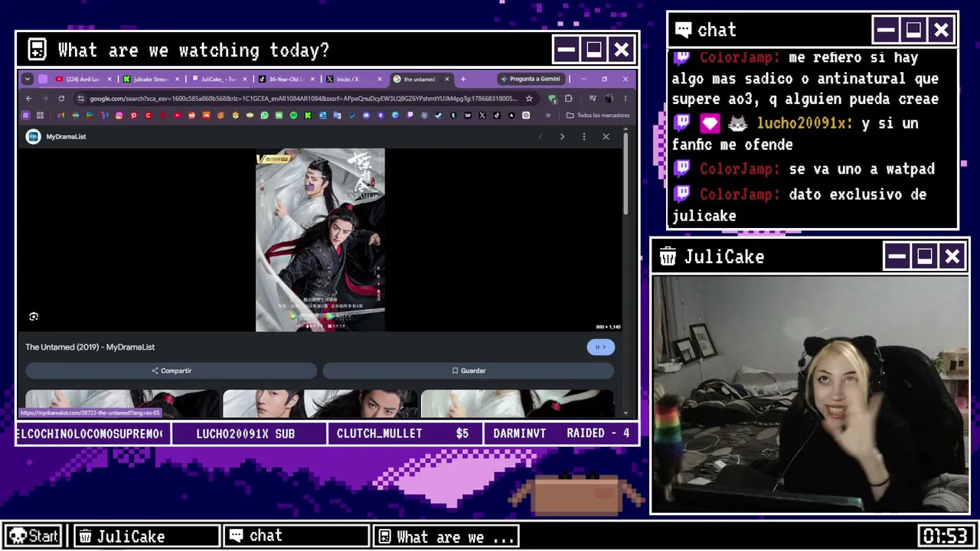Viewport: 980px width, 551px height.
Task: Open the Start button on the taskbar
Action: point(33,536)
